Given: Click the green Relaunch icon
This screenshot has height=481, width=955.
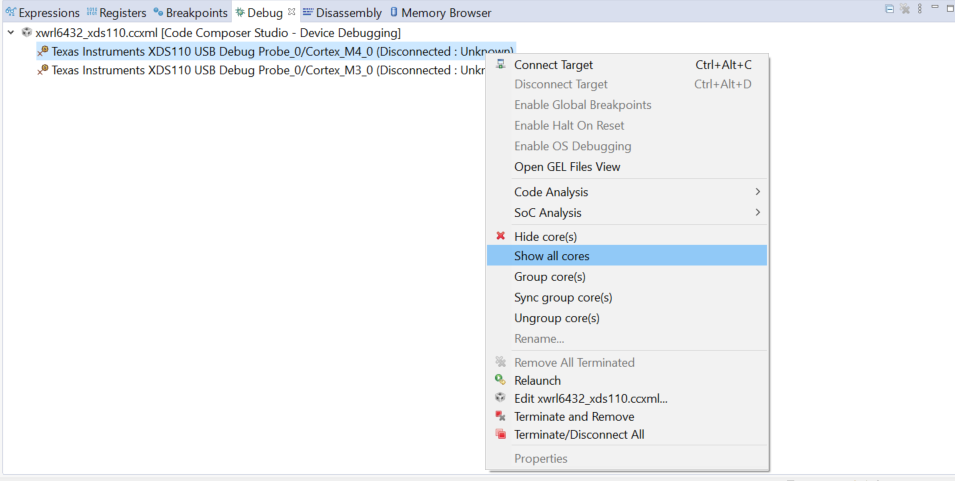Looking at the screenshot, I should click(x=501, y=380).
